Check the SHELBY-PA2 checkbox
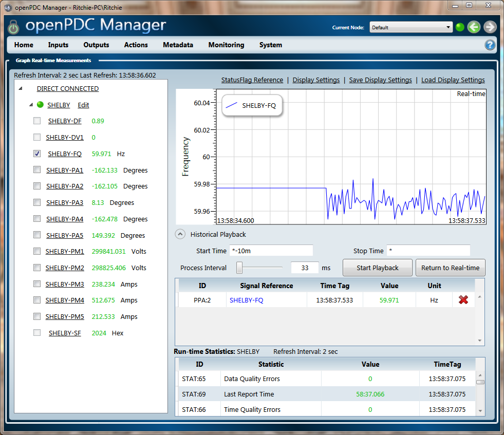 pyautogui.click(x=37, y=186)
